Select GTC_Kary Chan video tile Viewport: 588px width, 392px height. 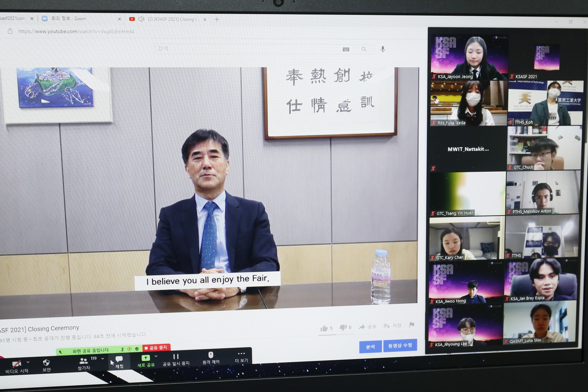466,239
